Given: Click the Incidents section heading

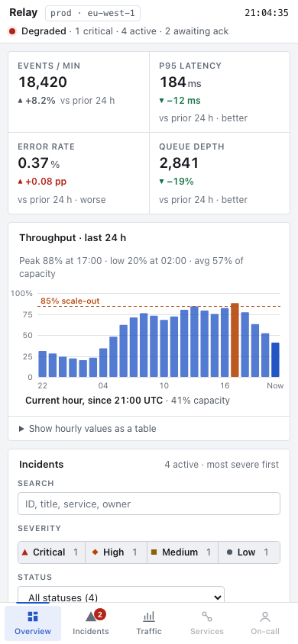Looking at the screenshot, I should [41, 465].
